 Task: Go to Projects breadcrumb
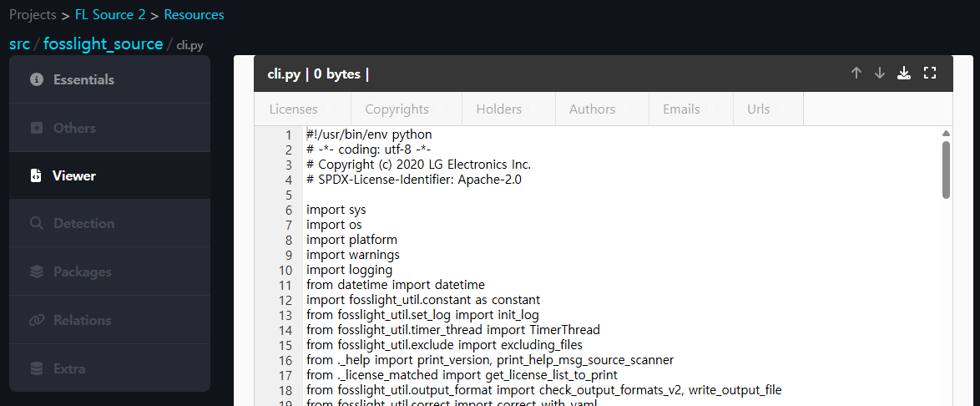[33, 14]
